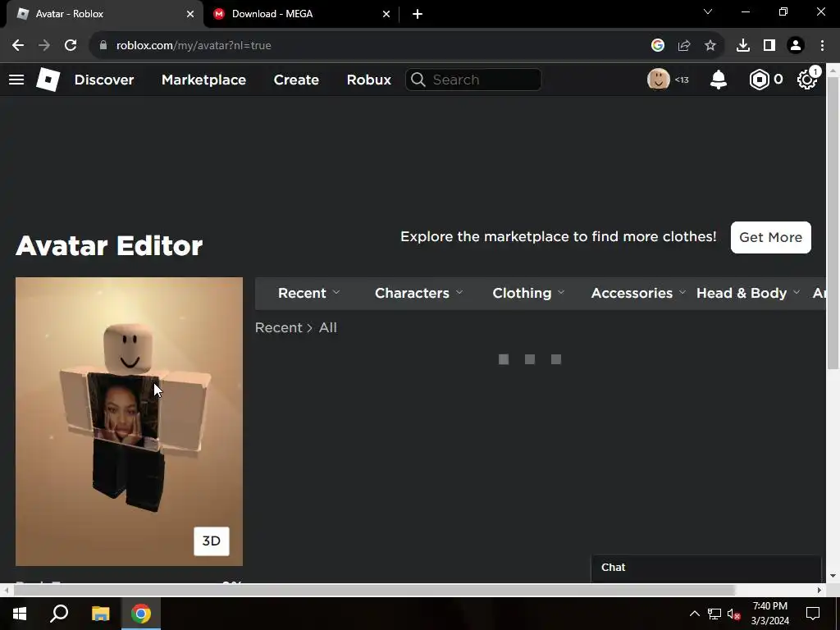840x630 pixels.
Task: Open the Chat panel
Action: pyautogui.click(x=706, y=568)
